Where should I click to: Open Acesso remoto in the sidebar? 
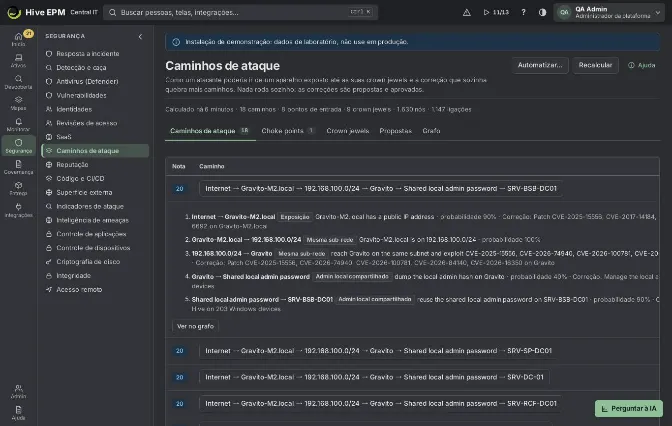(x=95, y=289)
